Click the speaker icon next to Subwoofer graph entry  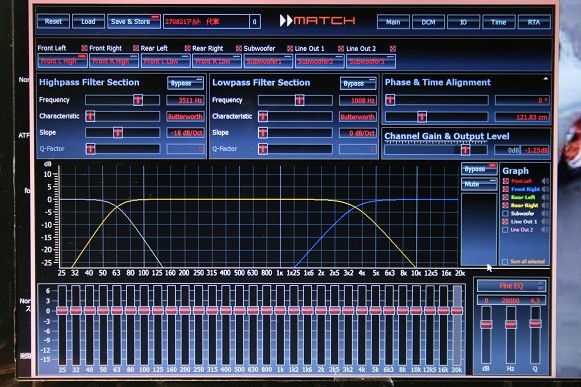tap(545, 214)
